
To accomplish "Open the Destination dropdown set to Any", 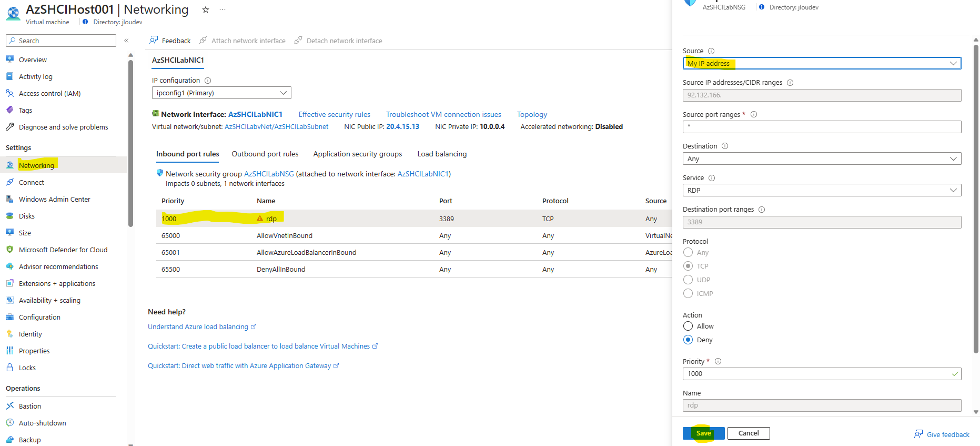I will pos(822,158).
